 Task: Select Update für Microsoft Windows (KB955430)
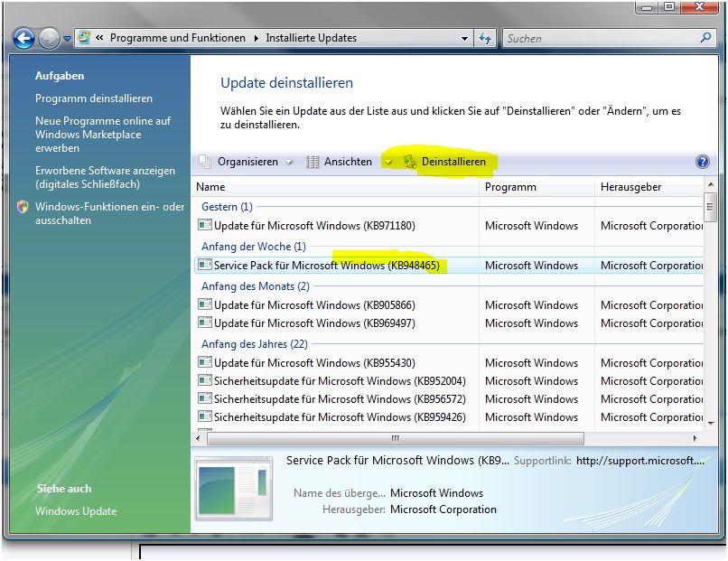click(449, 362)
